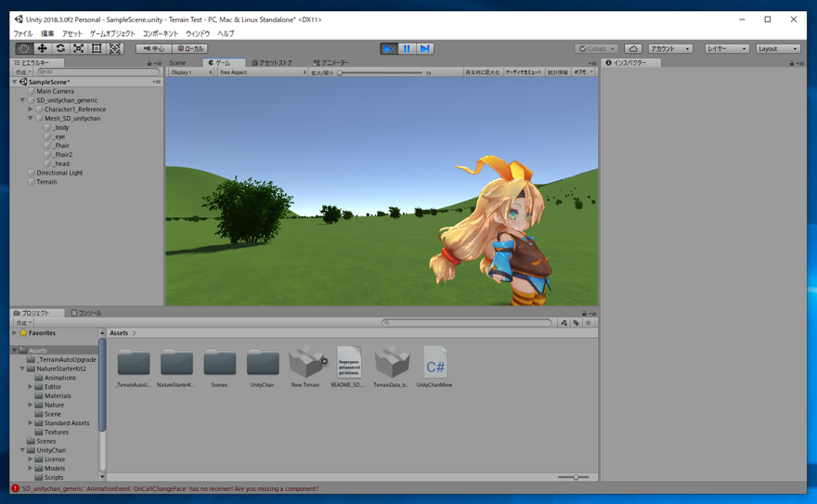817x504 pixels.
Task: Switch to the Asset Store tab
Action: pos(272,63)
